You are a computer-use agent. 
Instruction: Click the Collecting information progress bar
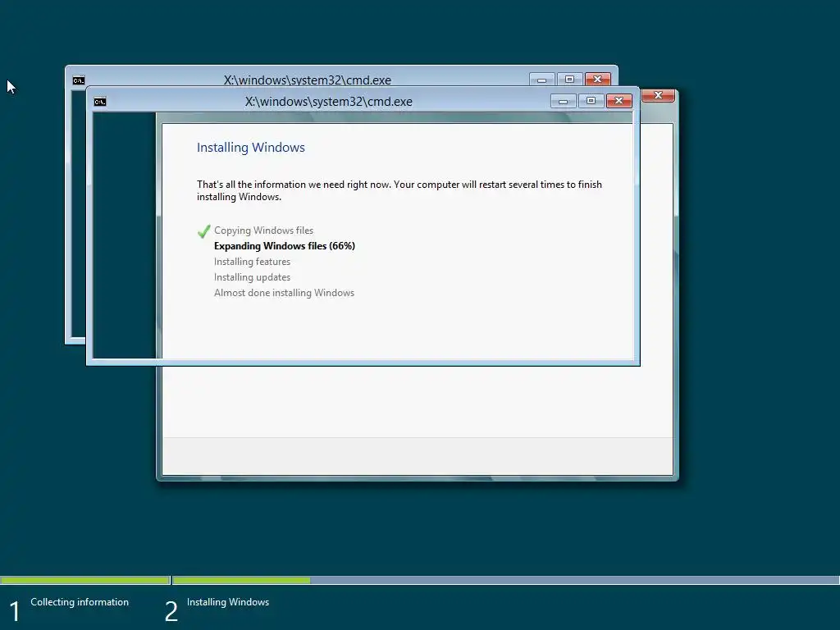85,580
